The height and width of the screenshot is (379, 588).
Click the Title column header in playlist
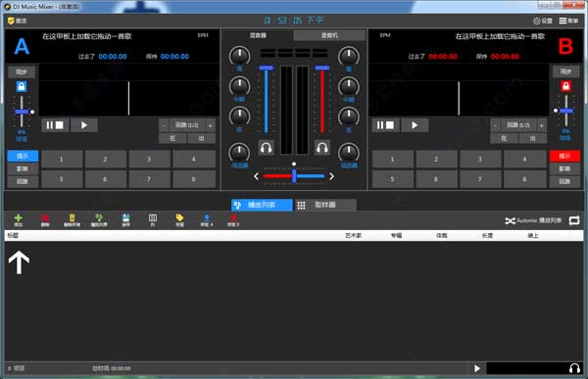click(x=13, y=235)
